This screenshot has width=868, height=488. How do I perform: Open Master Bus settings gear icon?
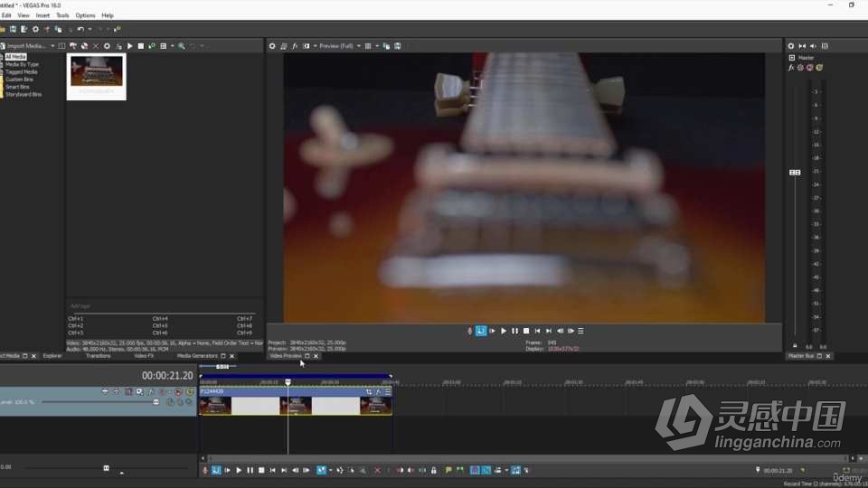coord(791,46)
